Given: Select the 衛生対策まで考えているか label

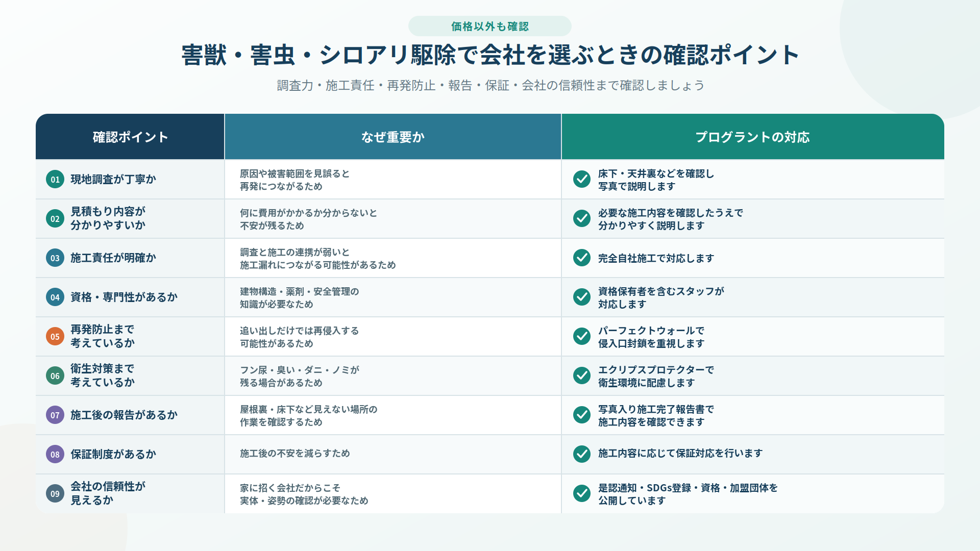Looking at the screenshot, I should pyautogui.click(x=103, y=375).
